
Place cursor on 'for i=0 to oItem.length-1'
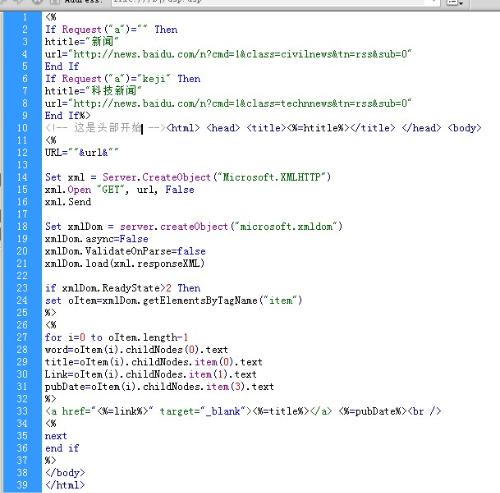click(116, 337)
